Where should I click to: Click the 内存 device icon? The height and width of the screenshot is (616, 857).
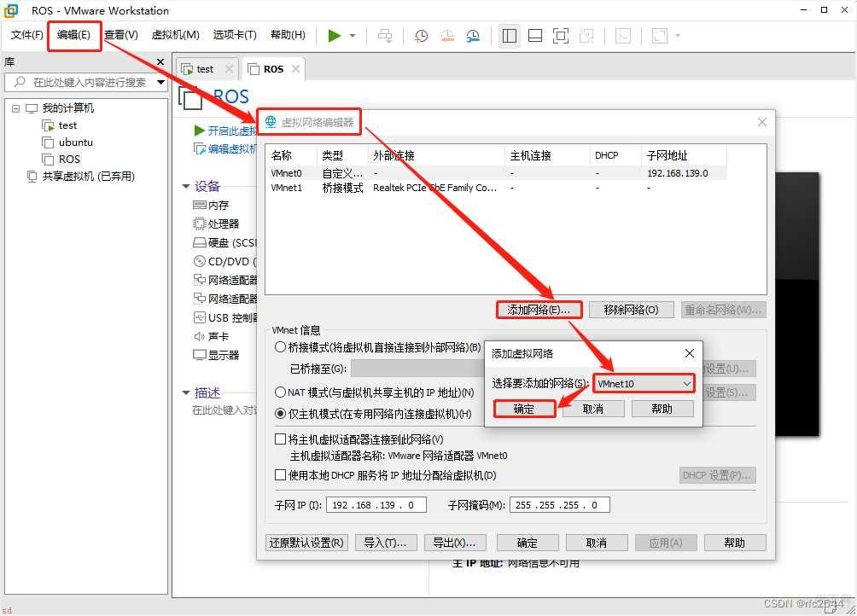tap(200, 206)
